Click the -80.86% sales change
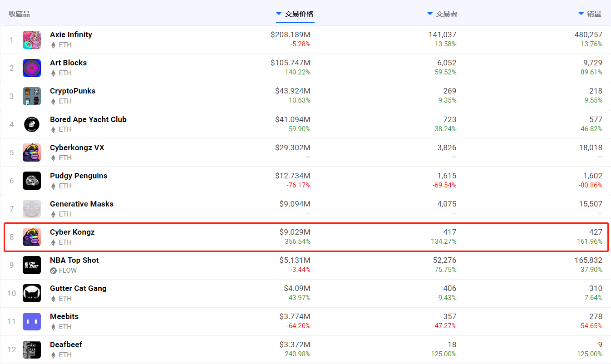Screen dimensions: 611x364 tap(590, 185)
